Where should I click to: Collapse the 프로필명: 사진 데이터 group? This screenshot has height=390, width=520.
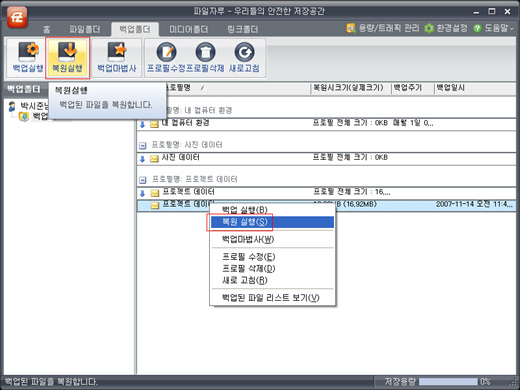point(143,145)
